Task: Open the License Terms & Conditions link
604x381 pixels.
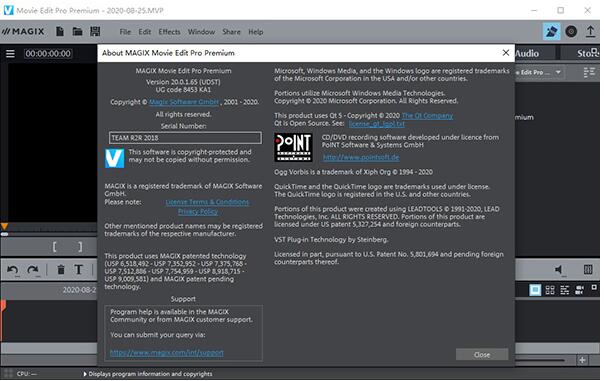Action: pyautogui.click(x=207, y=202)
